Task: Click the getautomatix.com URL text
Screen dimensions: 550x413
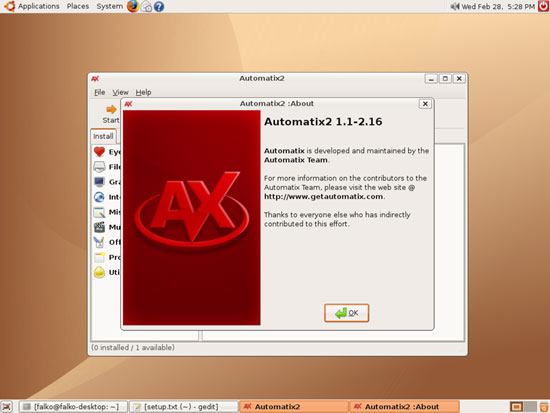Action: (x=323, y=196)
